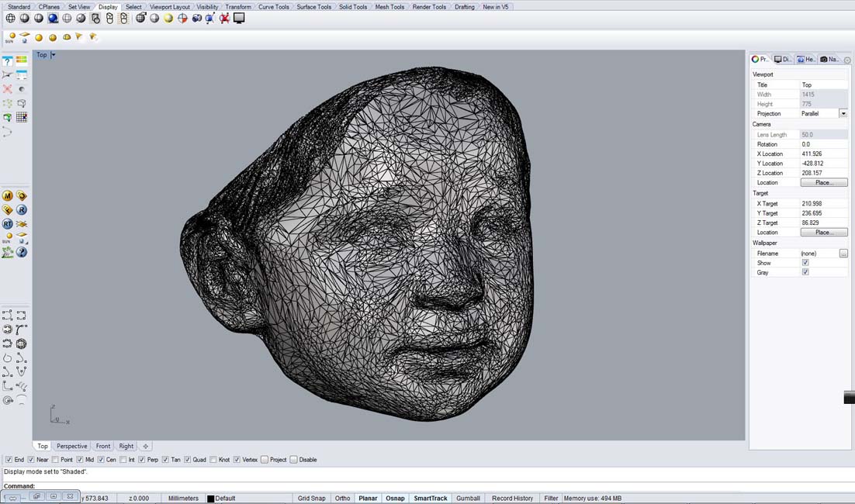Viewport: 855px width, 504px height.
Task: Browse wallpaper filename with ellipsis button
Action: 843,254
